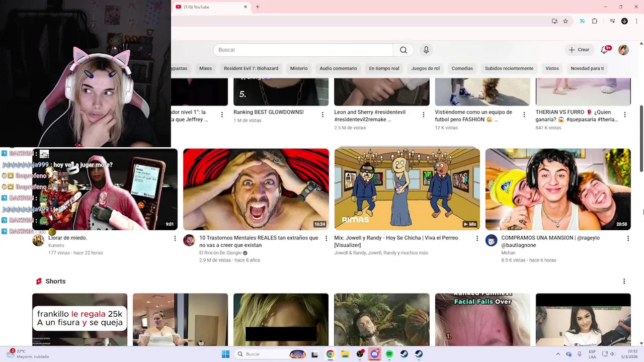Open options for THERIAN VS FURRO video

click(x=624, y=115)
